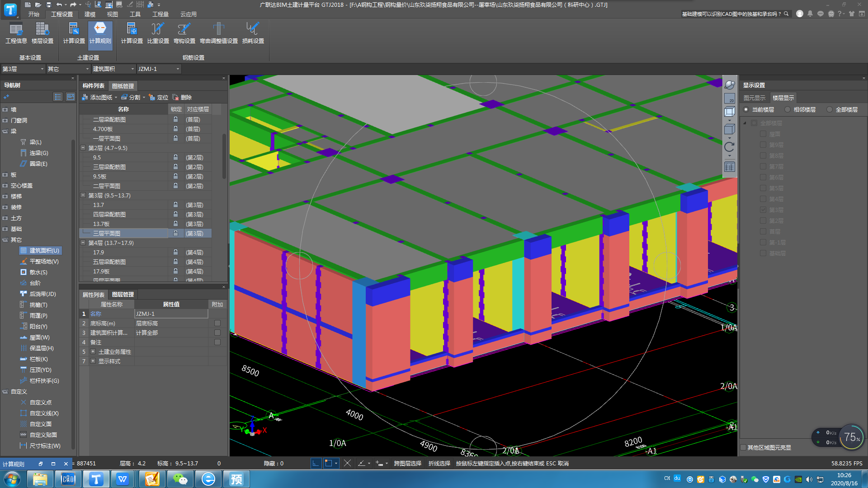Open the 第3层 floor dropdown
The width and height of the screenshot is (868, 488).
(x=42, y=69)
